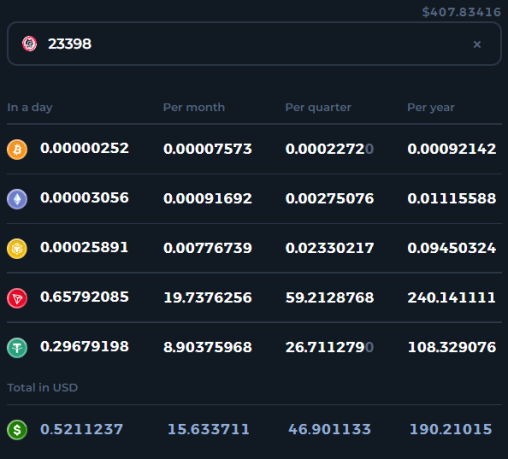Select Tether daily value 0.29679198
The height and width of the screenshot is (459, 508).
pyautogui.click(x=84, y=347)
